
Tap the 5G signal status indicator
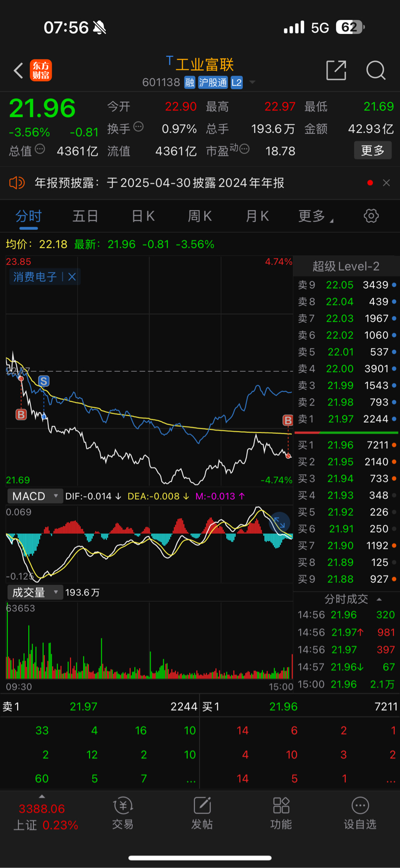(x=320, y=28)
